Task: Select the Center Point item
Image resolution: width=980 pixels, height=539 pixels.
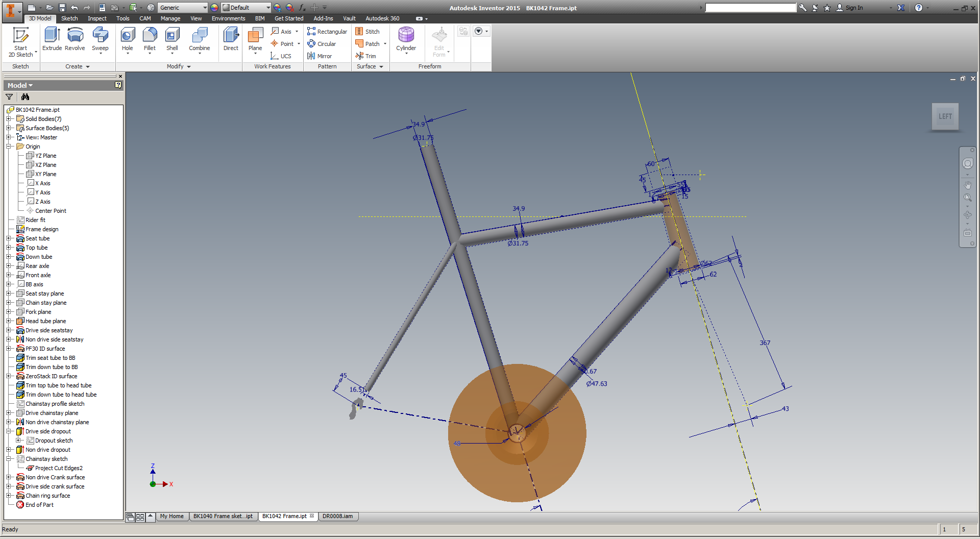Action: coord(51,211)
